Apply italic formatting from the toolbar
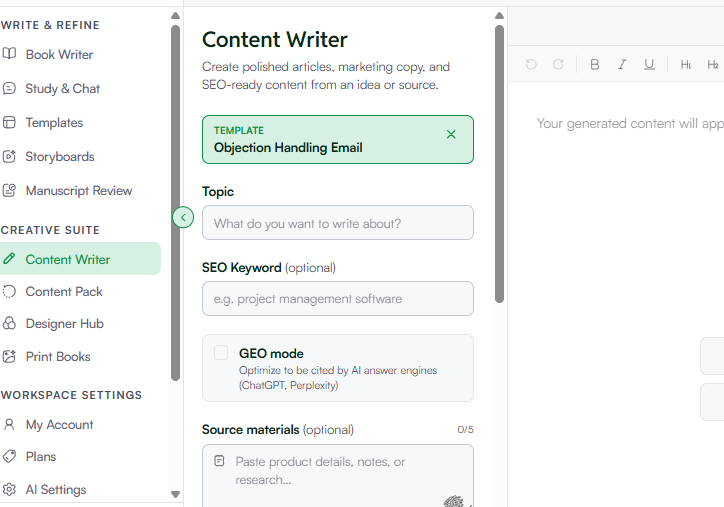Viewport: 724px width, 507px height. click(622, 65)
